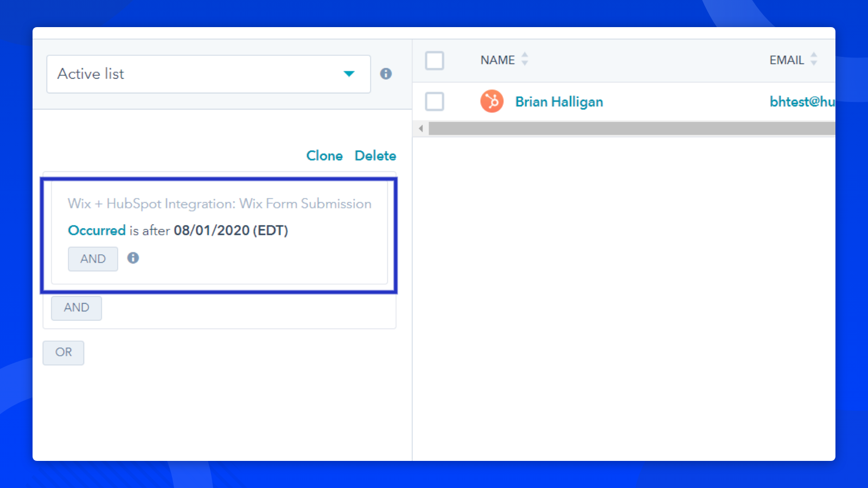Click the outer AND button below the filter

coord(76,308)
